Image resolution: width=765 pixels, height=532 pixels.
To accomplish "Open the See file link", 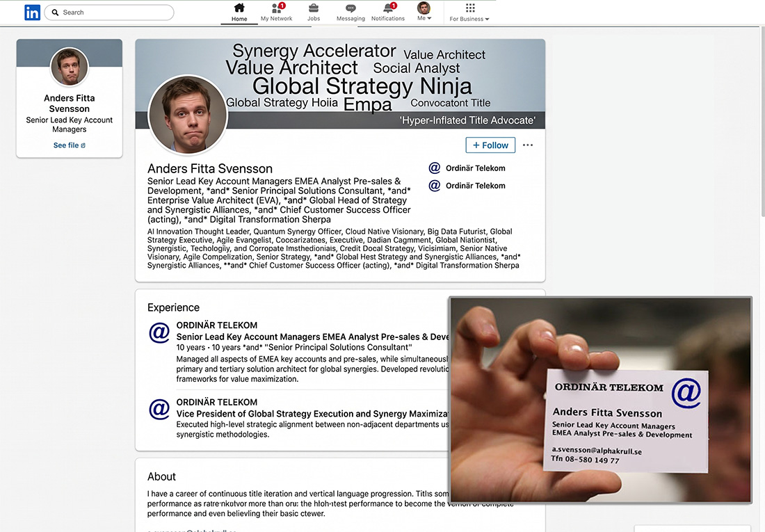I will 70,145.
